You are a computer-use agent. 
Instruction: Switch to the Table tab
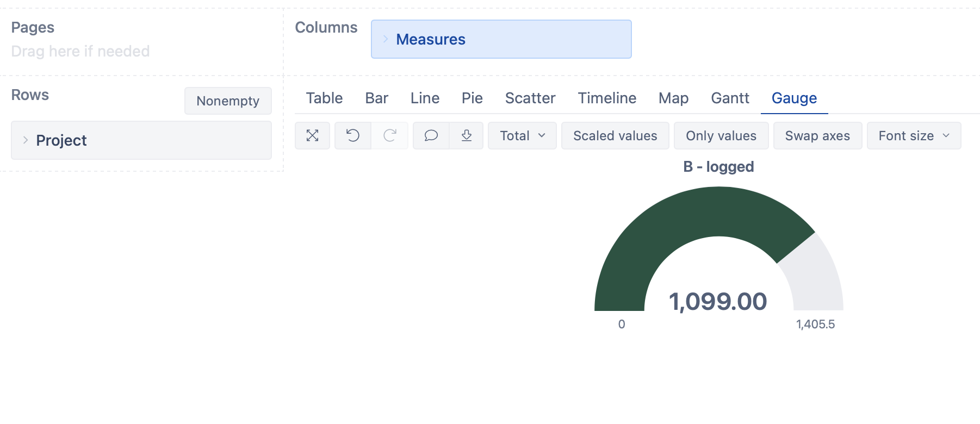[x=324, y=98]
